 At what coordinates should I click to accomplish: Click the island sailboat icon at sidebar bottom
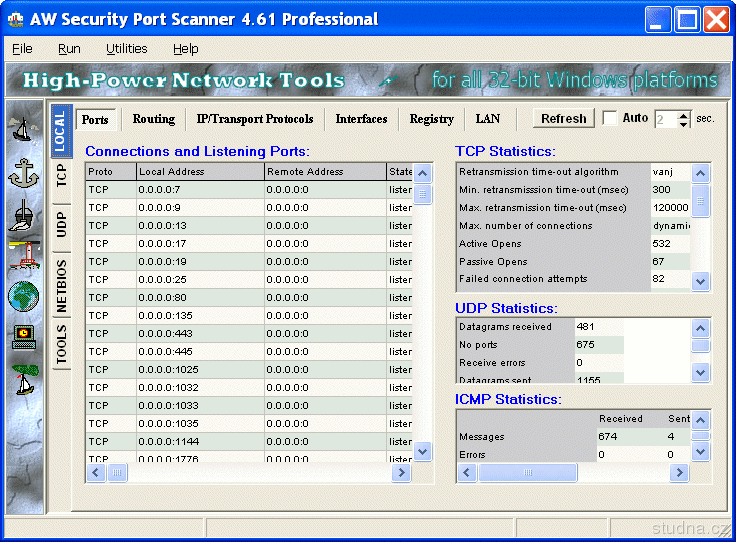click(23, 379)
